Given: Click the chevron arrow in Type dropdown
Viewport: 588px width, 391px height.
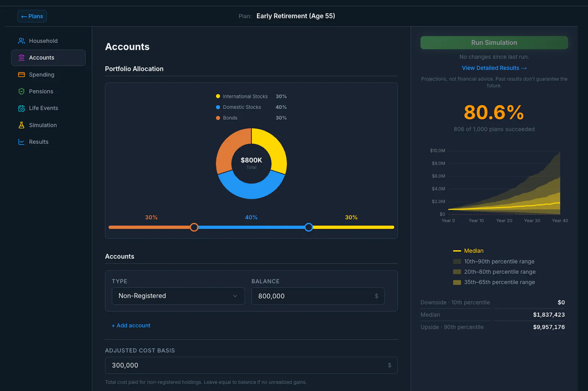Looking at the screenshot, I should 235,296.
